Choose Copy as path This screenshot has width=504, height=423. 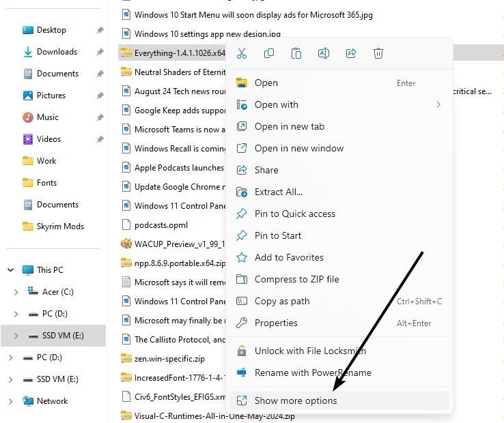339,302
